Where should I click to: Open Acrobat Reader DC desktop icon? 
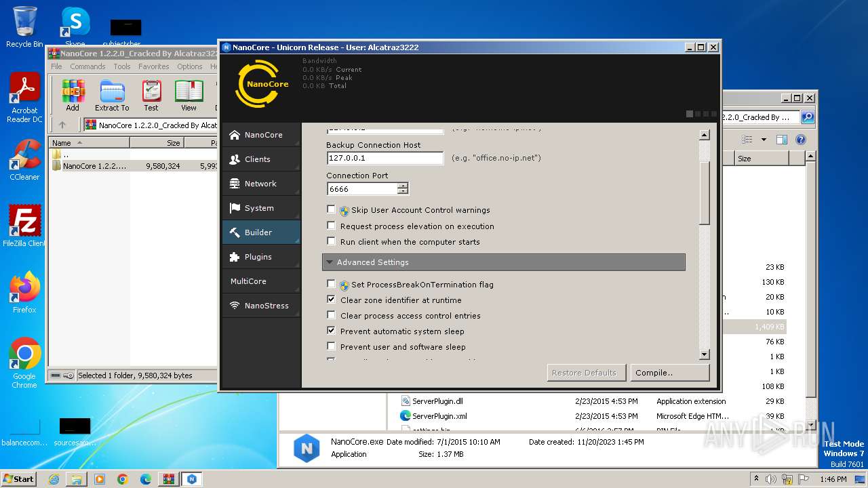(x=24, y=98)
